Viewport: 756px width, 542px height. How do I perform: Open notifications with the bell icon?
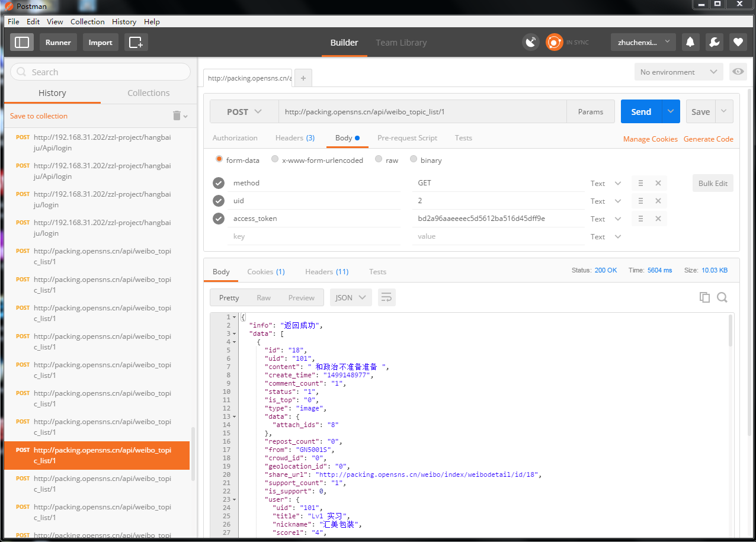690,42
